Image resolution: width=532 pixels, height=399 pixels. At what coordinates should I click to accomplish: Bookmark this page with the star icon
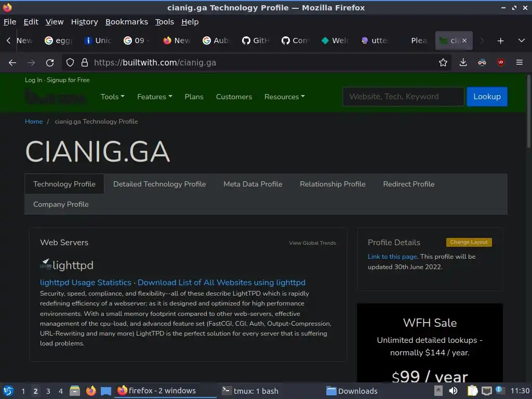[x=443, y=62]
